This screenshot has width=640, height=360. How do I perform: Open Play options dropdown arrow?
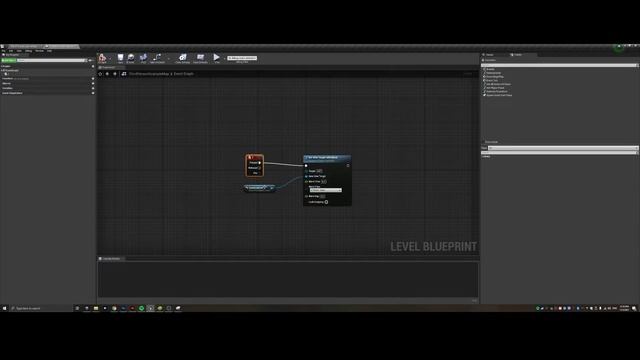224,58
